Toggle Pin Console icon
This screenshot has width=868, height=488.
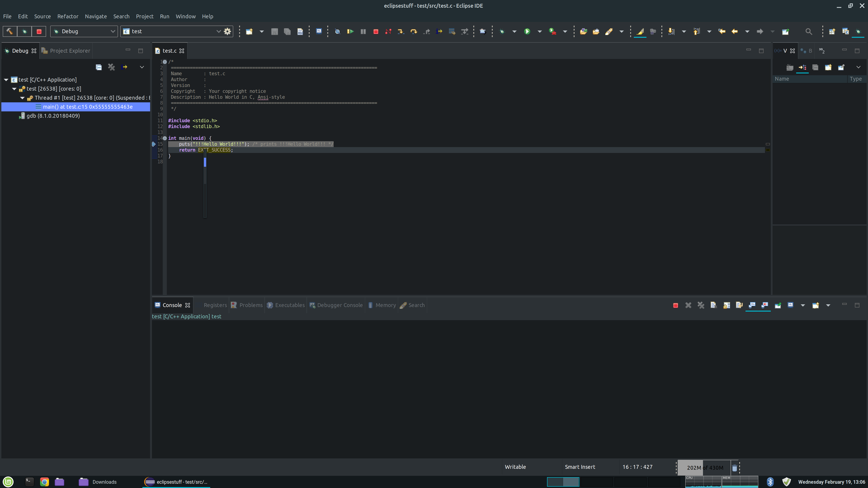(778, 305)
